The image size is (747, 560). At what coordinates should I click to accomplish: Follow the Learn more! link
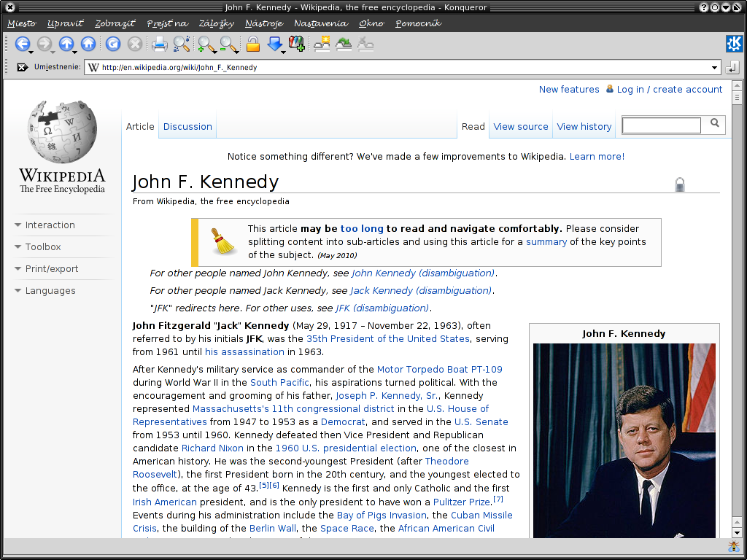tap(597, 157)
